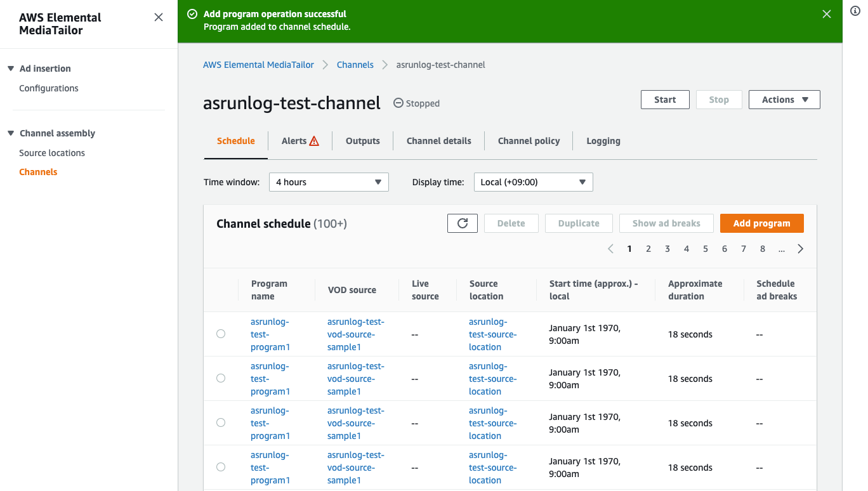This screenshot has height=491, width=868.
Task: Click the pagination ellipsis
Action: click(x=782, y=249)
